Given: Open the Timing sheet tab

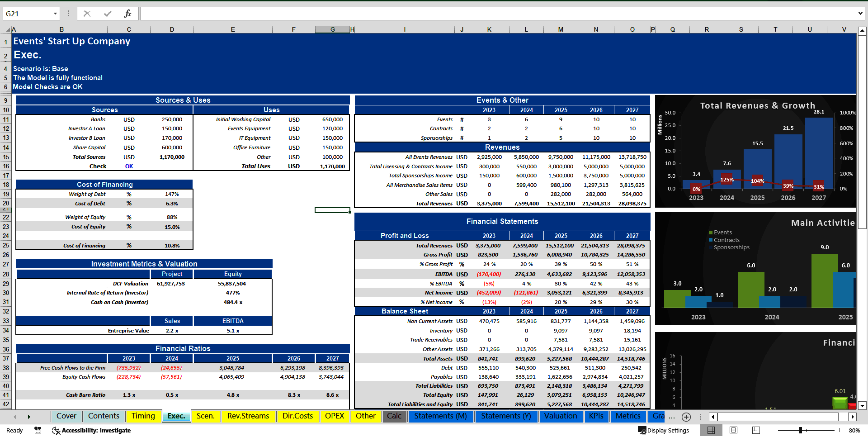Looking at the screenshot, I should (143, 416).
